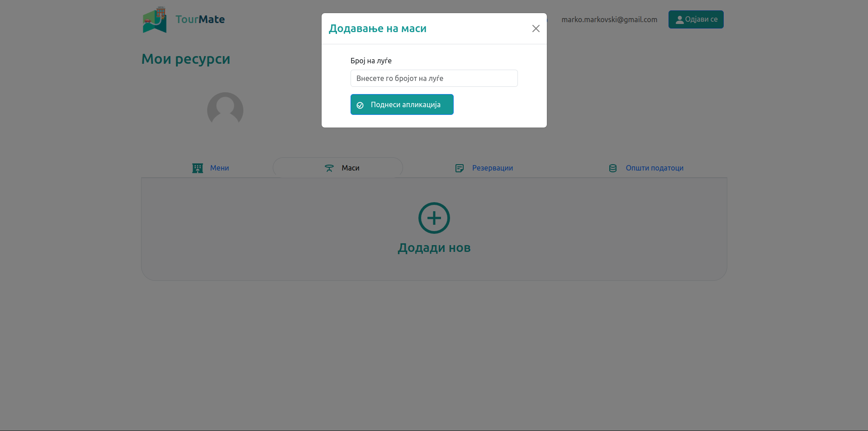Open the TourMate logo icon
Viewport: 868px width, 431px height.
(155, 19)
